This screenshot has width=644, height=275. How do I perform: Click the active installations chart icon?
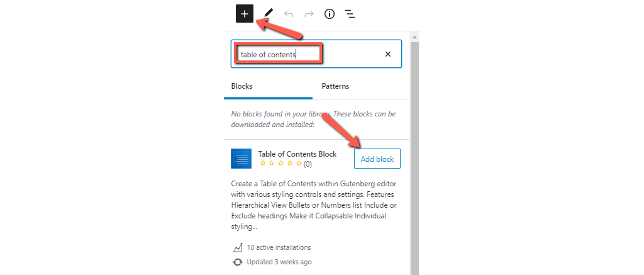coord(237,247)
